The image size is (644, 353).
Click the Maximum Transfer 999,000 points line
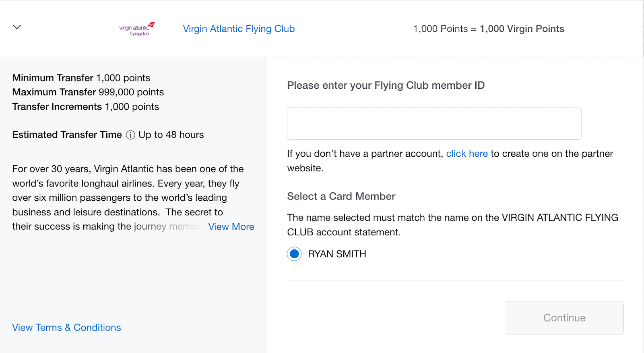(88, 92)
